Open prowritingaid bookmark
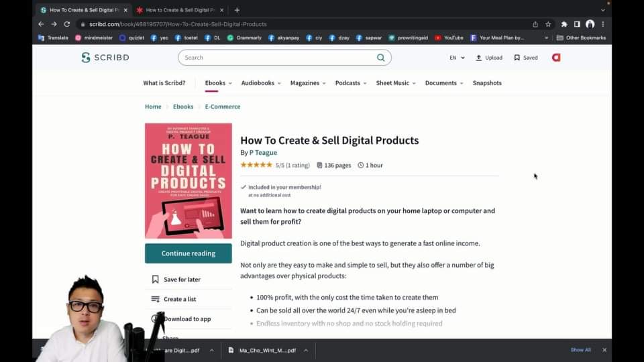 (409, 38)
